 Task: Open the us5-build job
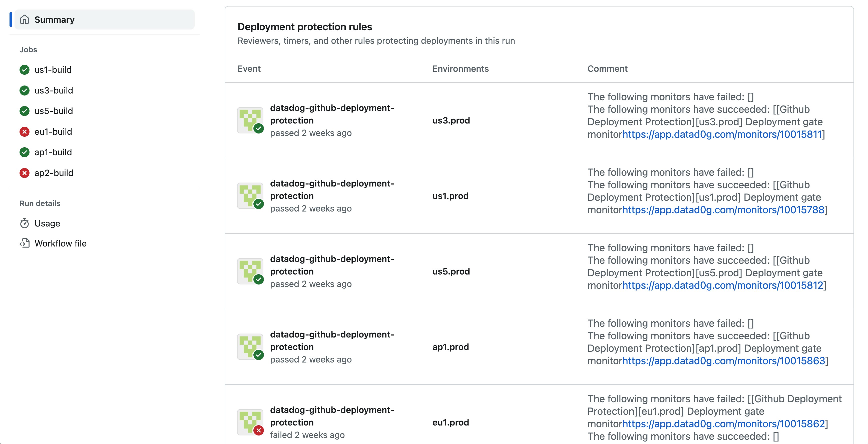tap(54, 111)
